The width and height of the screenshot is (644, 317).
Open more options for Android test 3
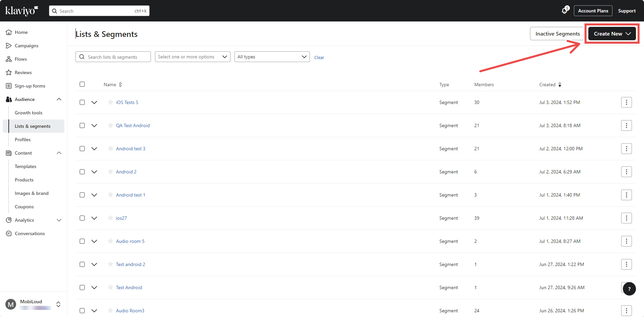tap(627, 149)
